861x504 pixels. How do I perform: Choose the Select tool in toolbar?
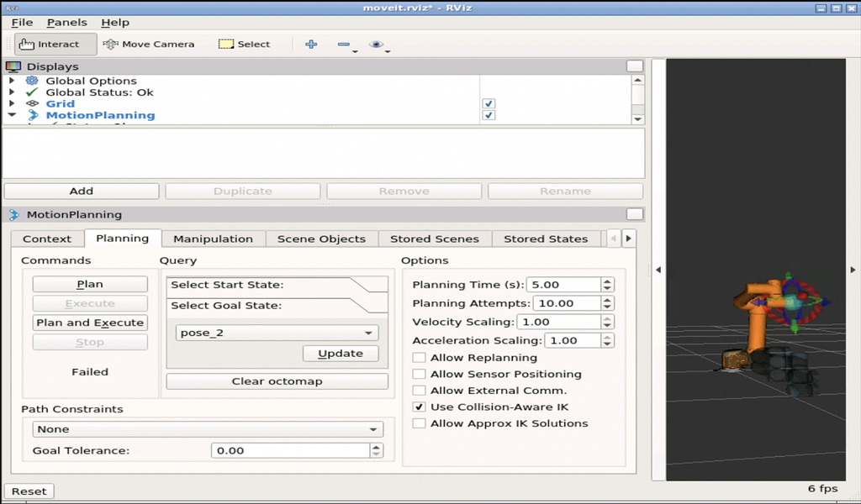click(x=245, y=45)
